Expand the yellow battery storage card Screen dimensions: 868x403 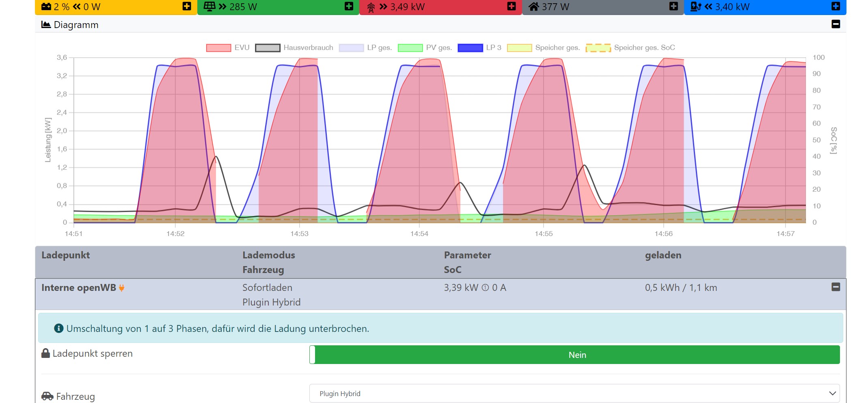187,6
